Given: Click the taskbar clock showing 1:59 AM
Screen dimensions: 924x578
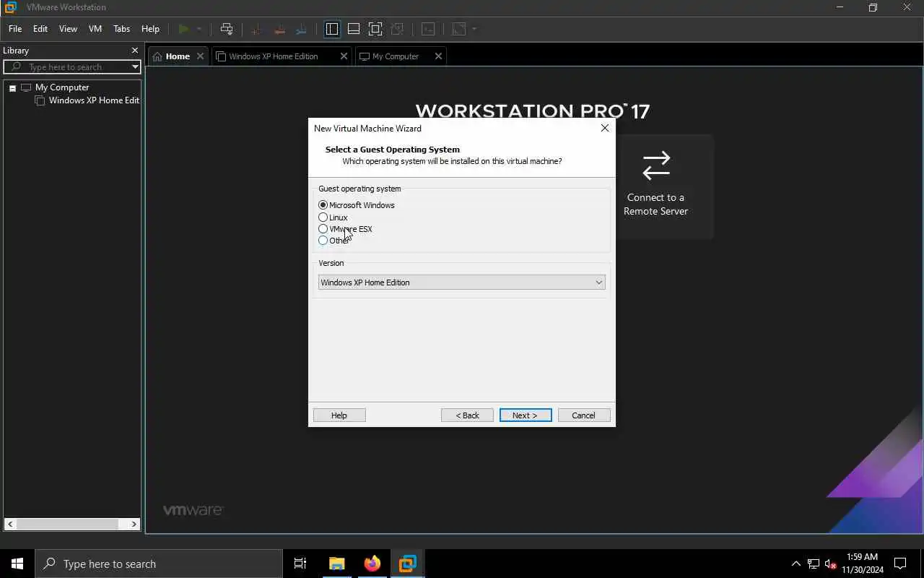Looking at the screenshot, I should (862, 564).
